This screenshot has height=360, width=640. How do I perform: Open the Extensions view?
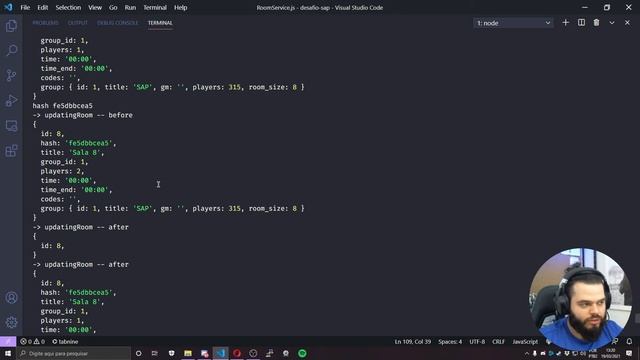[11, 151]
